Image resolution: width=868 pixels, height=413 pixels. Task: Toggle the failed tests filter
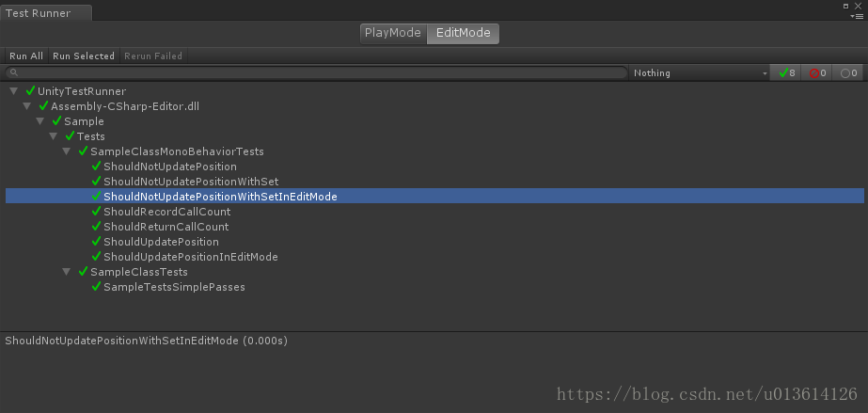pyautogui.click(x=817, y=72)
